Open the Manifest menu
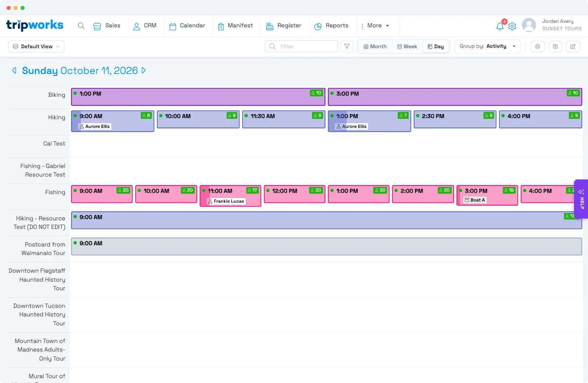The height and width of the screenshot is (383, 588). tap(235, 26)
